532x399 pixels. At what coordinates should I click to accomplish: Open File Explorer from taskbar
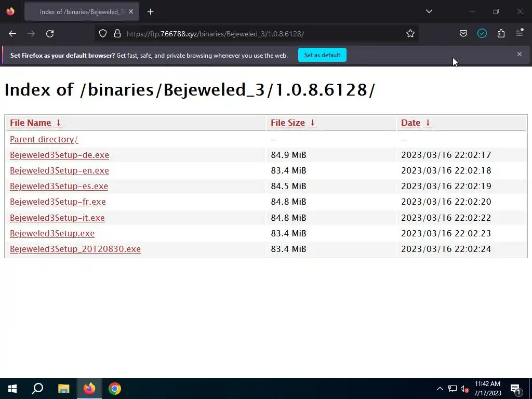pyautogui.click(x=63, y=389)
